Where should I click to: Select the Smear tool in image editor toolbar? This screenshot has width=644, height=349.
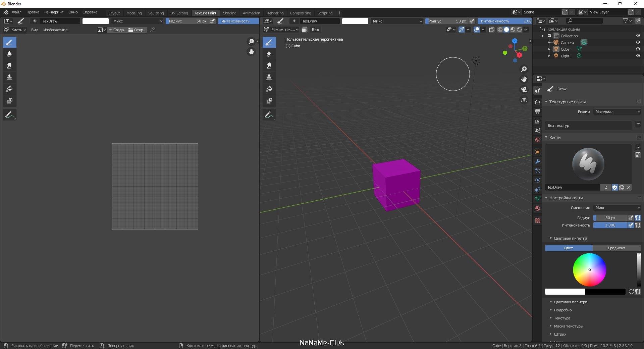(9, 66)
